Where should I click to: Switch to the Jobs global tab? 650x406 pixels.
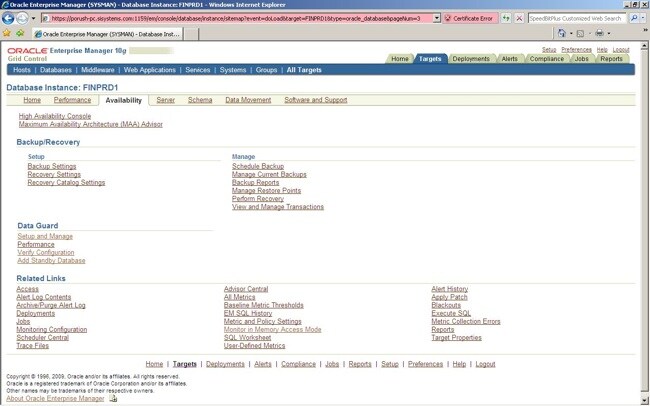click(581, 59)
